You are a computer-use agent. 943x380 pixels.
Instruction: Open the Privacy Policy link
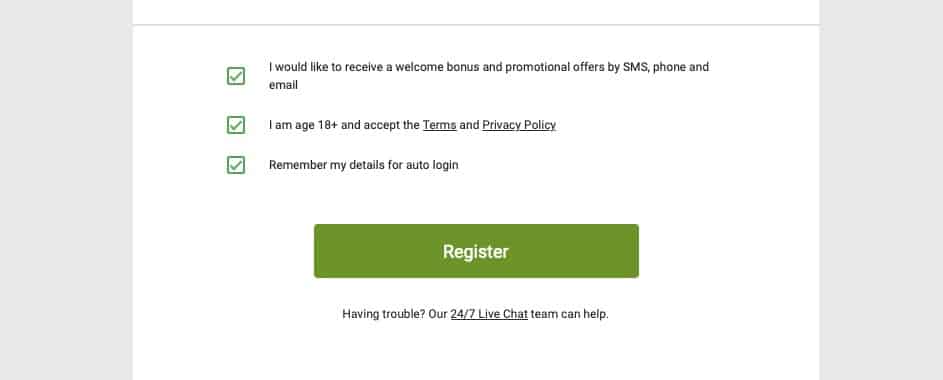point(519,125)
